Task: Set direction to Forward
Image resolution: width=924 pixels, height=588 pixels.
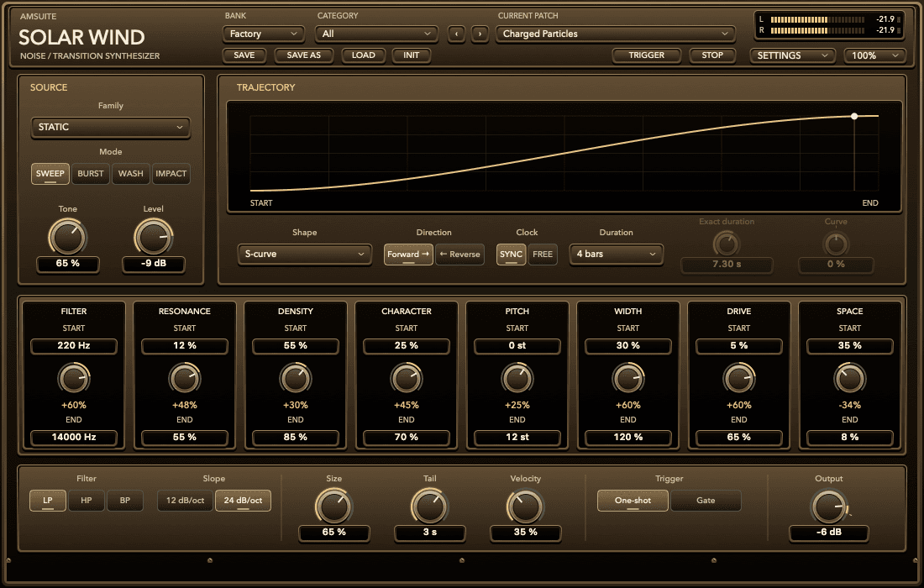Action: pyautogui.click(x=408, y=255)
